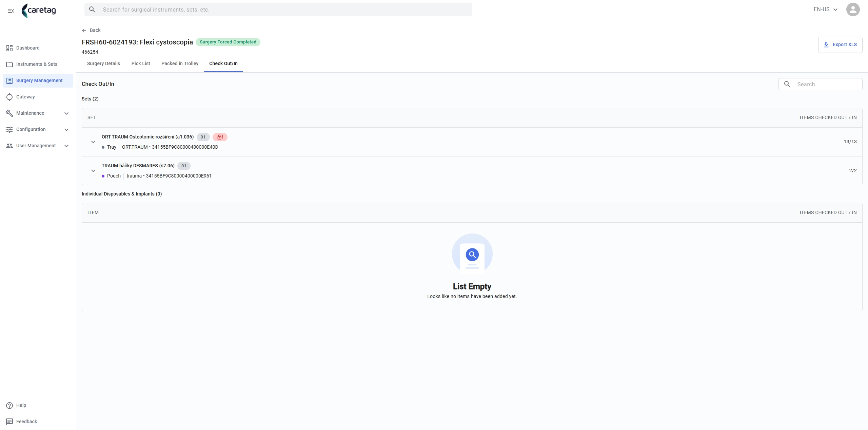Viewport: 868px width, 430px height.
Task: Click the User Management people icon
Action: pyautogui.click(x=9, y=146)
